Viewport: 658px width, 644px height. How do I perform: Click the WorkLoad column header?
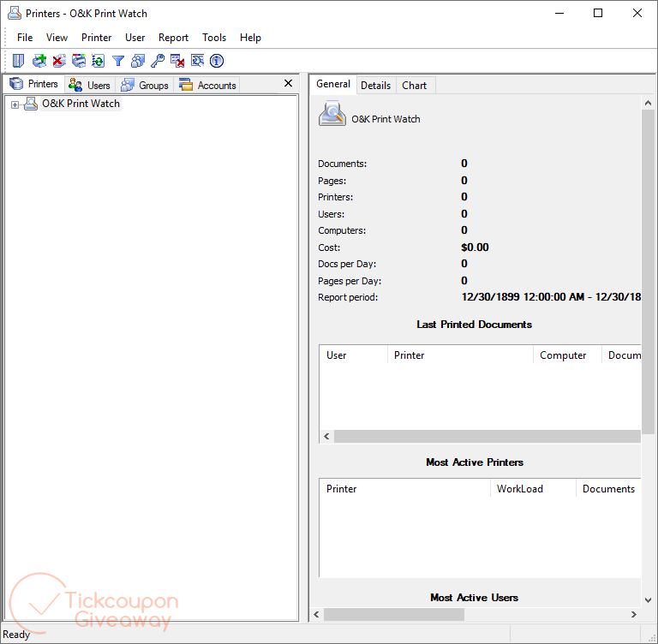533,489
